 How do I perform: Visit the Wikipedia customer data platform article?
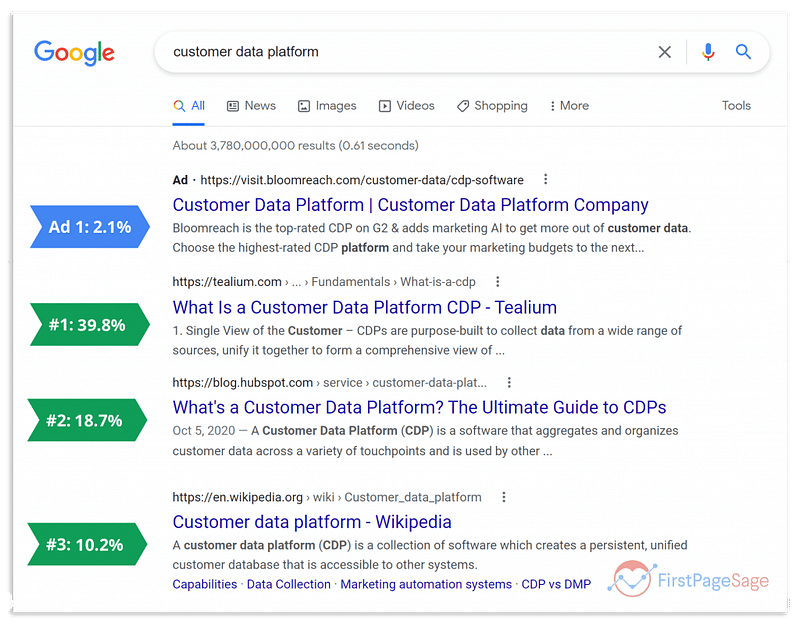click(x=312, y=521)
